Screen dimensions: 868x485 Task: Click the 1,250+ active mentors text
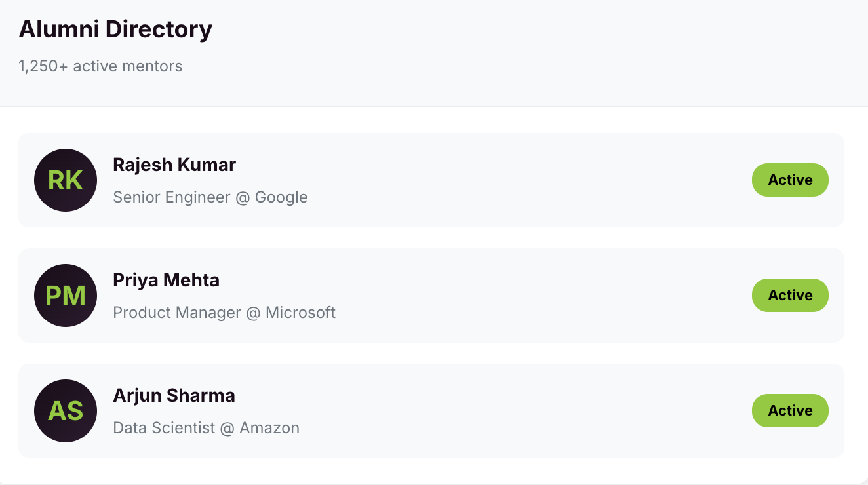click(x=100, y=66)
